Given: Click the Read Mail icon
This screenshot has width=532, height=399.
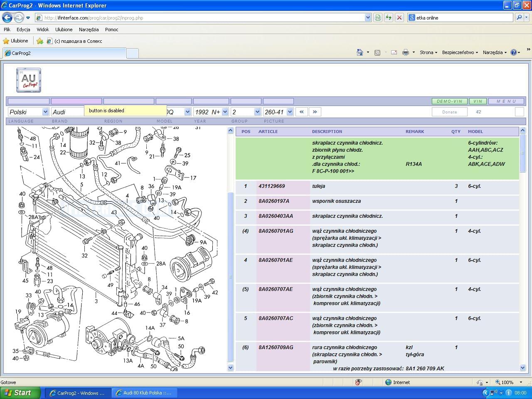Looking at the screenshot, I should coord(394,52).
